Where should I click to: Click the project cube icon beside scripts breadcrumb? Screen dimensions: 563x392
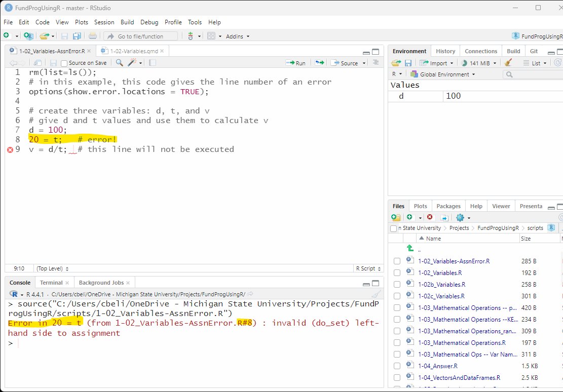(x=551, y=227)
